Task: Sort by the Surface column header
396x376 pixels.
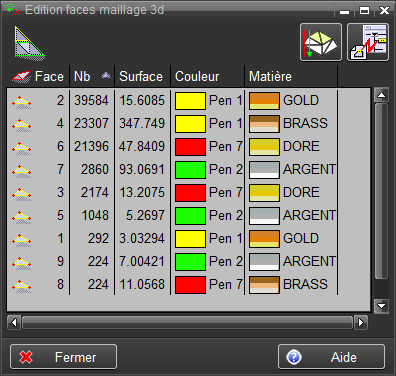Action: [143, 76]
